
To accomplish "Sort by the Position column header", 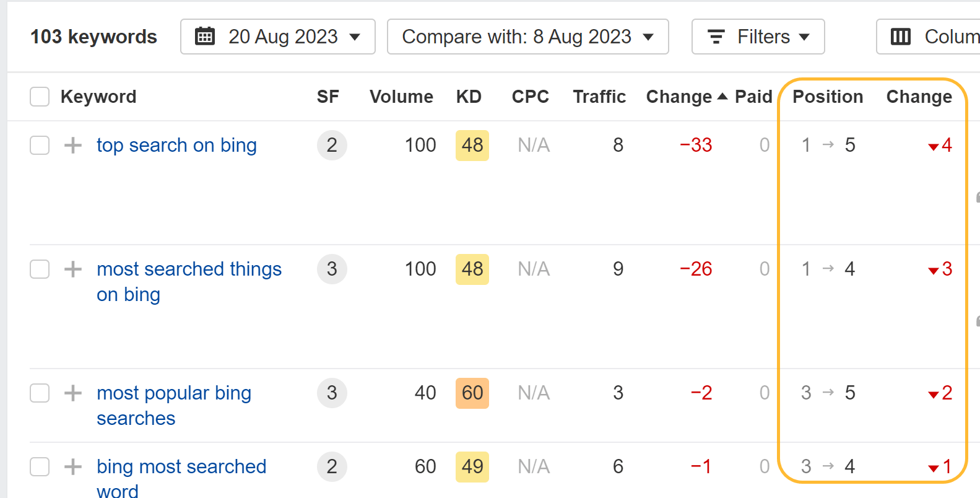I will [827, 97].
